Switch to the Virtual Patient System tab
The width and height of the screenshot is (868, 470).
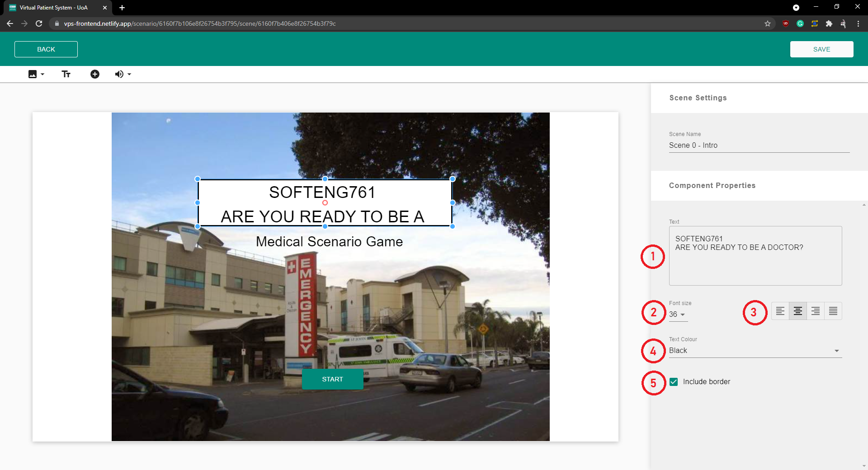pos(54,7)
